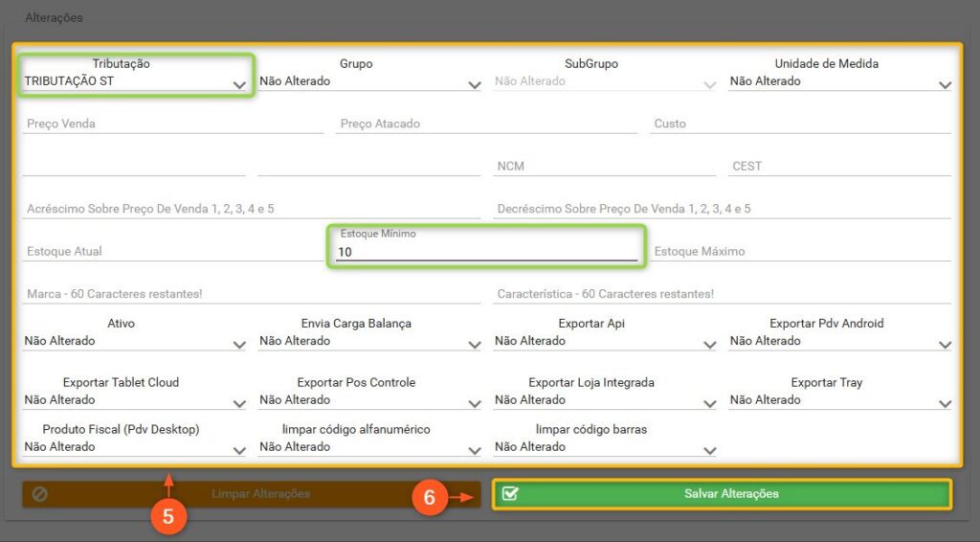Screen dimensions: 980x542
Task: Expand the Ativo dropdown
Action: tap(134, 342)
